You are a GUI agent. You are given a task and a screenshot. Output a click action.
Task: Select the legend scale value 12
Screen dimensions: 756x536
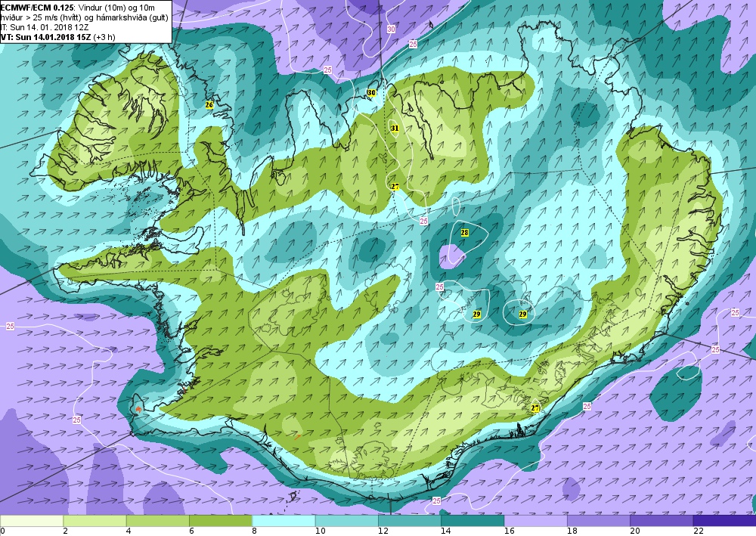point(383,531)
